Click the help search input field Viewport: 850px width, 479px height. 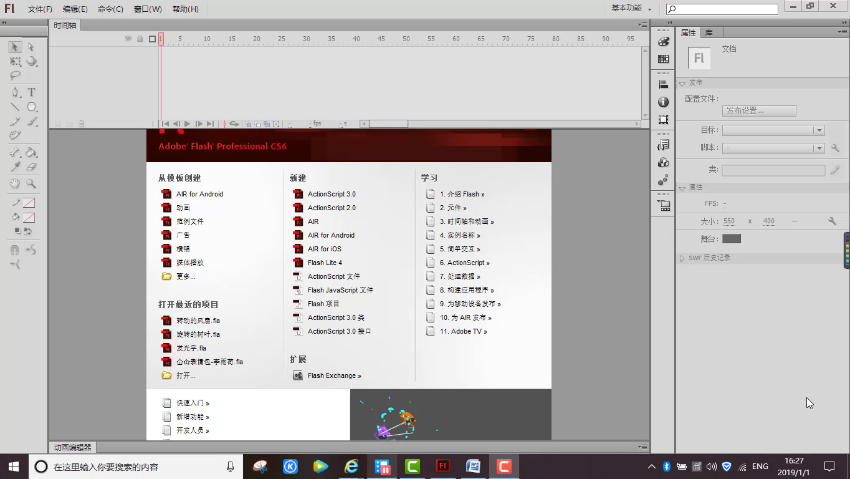click(722, 9)
